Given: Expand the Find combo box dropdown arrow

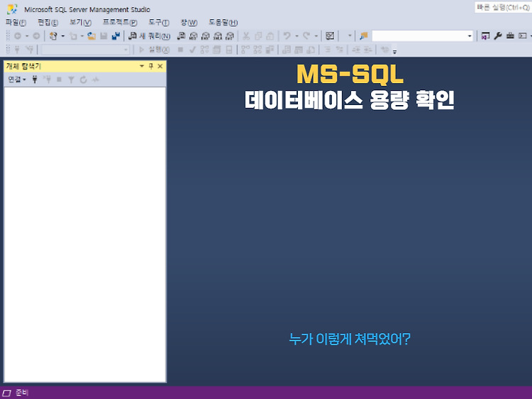Looking at the screenshot, I should (x=470, y=35).
